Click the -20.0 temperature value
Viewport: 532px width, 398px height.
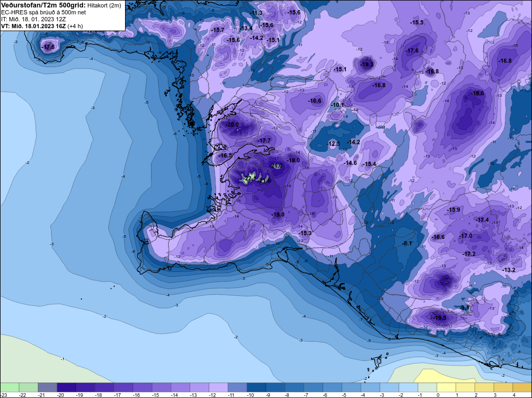point(232,125)
